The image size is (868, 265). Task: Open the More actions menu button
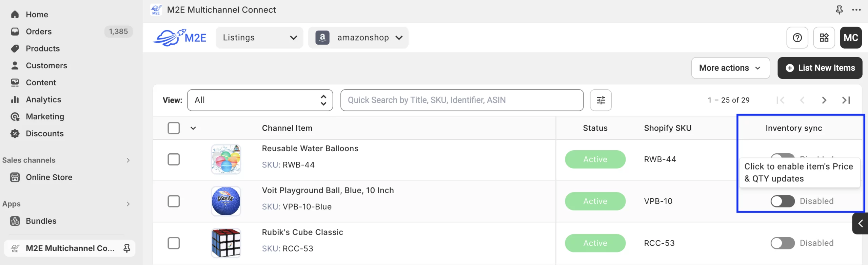[x=730, y=68]
